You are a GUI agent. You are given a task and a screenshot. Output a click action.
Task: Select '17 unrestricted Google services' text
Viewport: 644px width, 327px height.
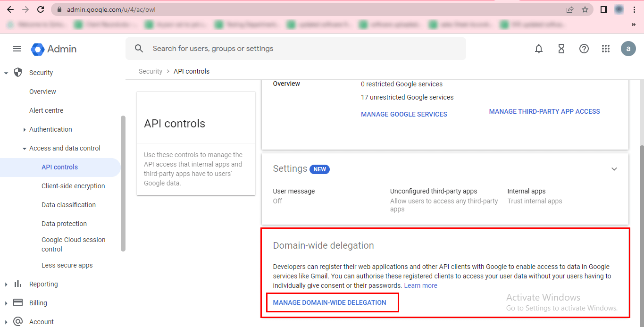pyautogui.click(x=407, y=97)
